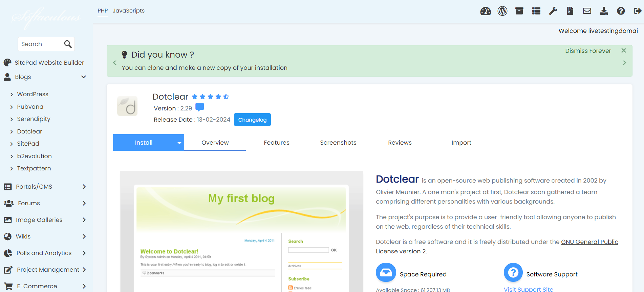The image size is (644, 292).
Task: Close the Did you know banner
Action: (x=624, y=50)
